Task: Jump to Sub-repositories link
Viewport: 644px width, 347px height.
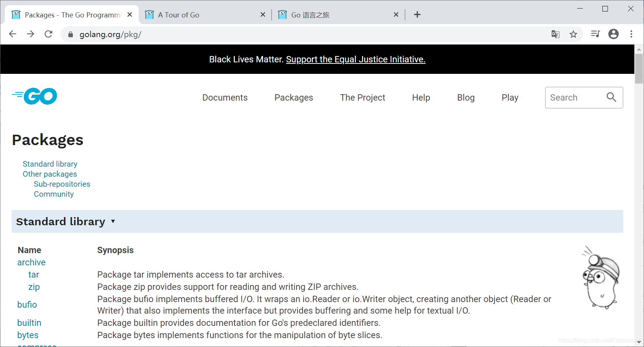Action: 62,184
